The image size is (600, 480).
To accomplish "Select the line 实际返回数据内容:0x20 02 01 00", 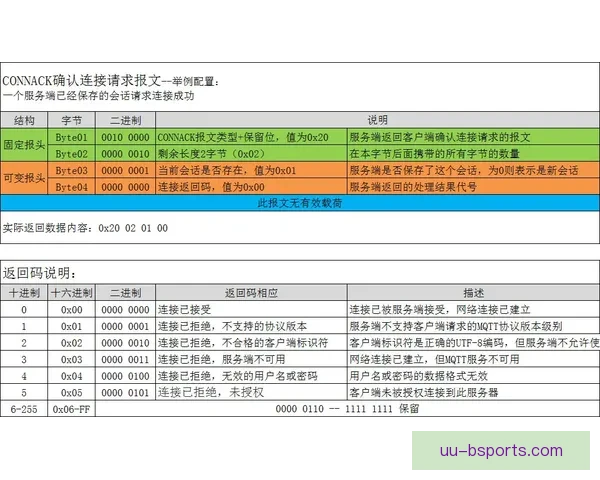I will click(x=85, y=228).
